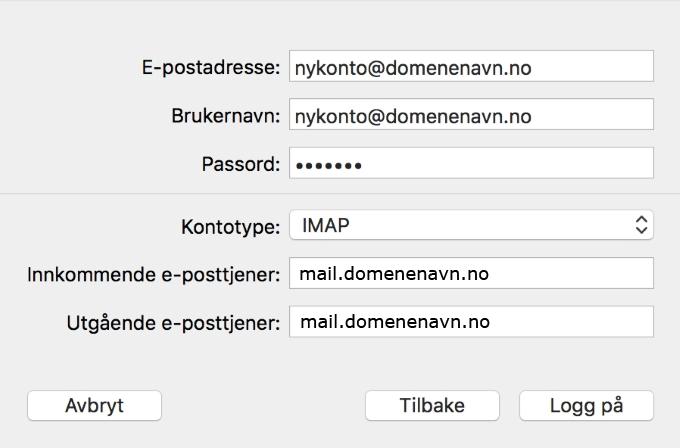Click the up-down chevrons on the IMAP selector
The width and height of the screenshot is (680, 448).
coord(642,225)
